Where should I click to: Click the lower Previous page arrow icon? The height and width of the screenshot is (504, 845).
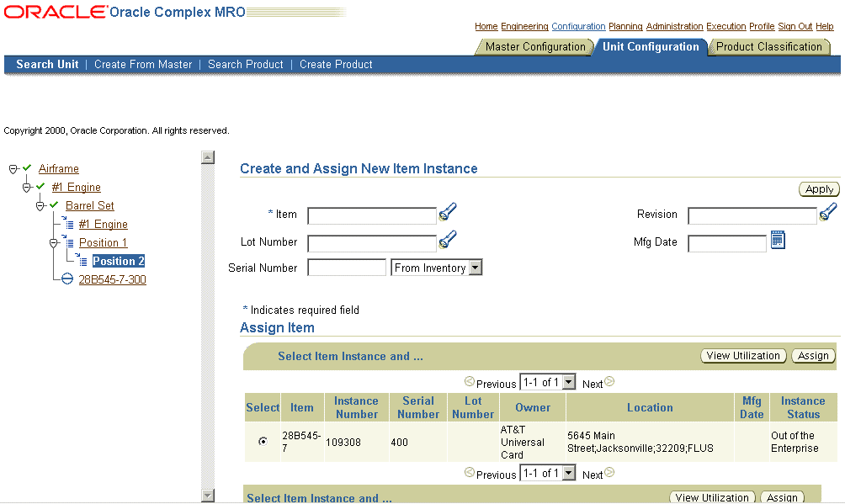coord(470,472)
